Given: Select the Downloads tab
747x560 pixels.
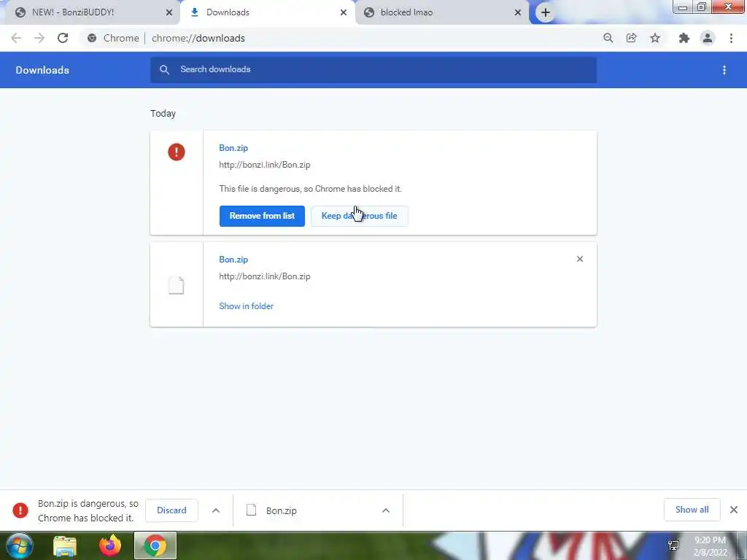Looking at the screenshot, I should [267, 12].
